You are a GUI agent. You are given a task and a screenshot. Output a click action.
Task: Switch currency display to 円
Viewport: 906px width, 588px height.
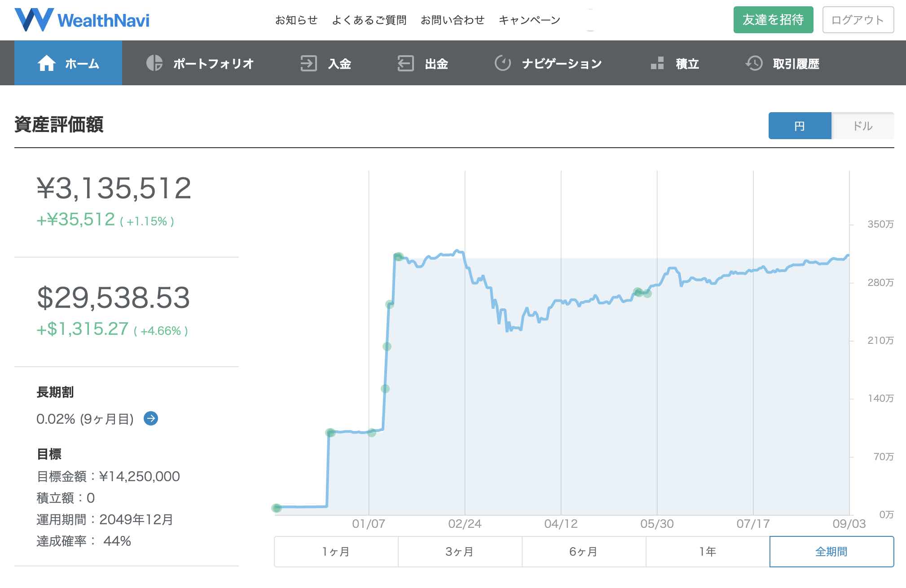[x=800, y=126]
